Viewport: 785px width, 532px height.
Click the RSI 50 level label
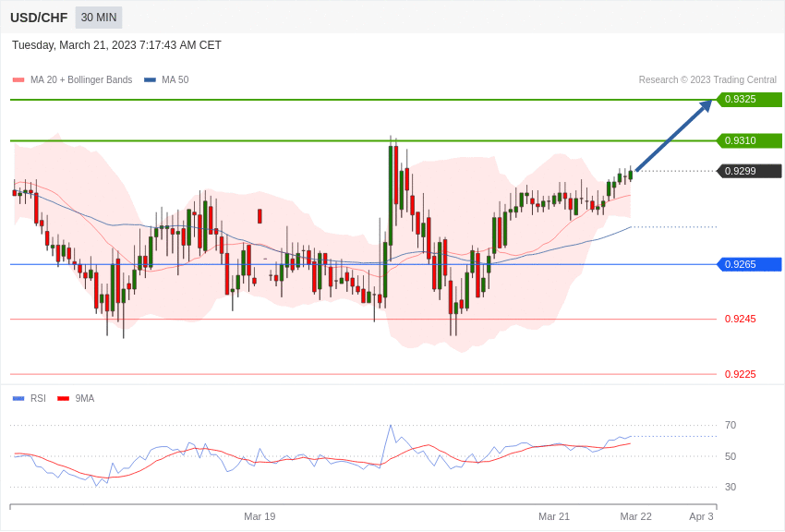[x=731, y=456]
